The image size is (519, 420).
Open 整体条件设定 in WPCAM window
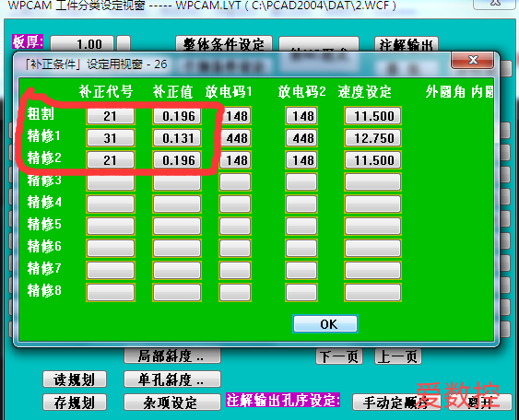pos(224,43)
